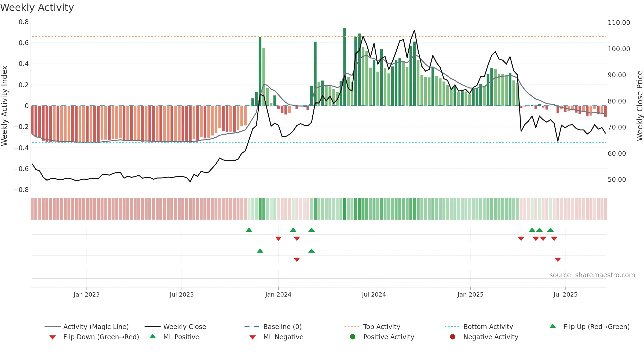644x362 pixels.
Task: Click the Jul 2024 x-axis label
Action: (x=374, y=294)
